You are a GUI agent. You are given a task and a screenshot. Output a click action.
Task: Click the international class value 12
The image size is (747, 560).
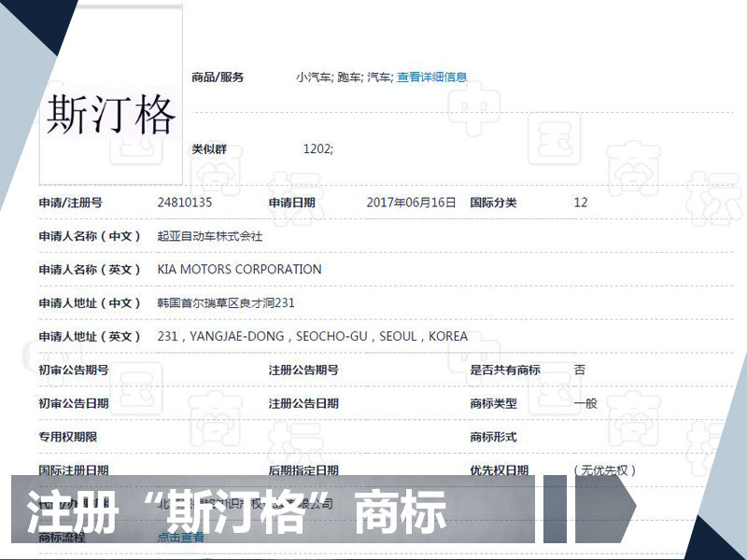pyautogui.click(x=581, y=203)
